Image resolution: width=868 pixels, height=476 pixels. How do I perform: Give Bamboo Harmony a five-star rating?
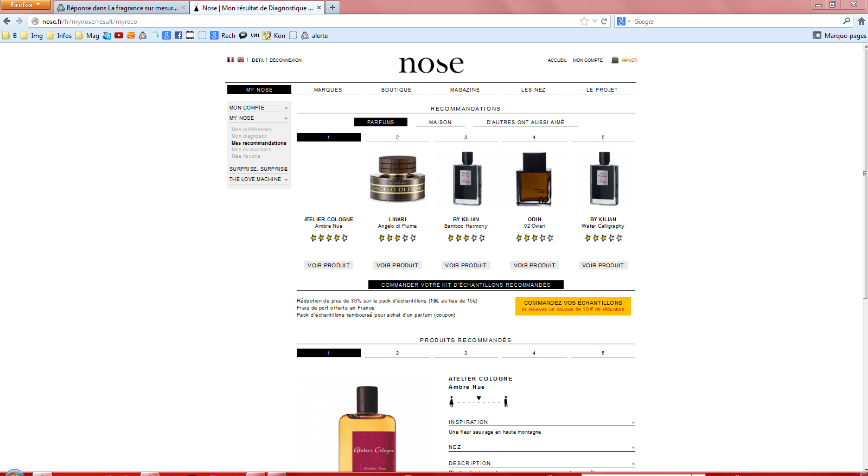pyautogui.click(x=482, y=238)
